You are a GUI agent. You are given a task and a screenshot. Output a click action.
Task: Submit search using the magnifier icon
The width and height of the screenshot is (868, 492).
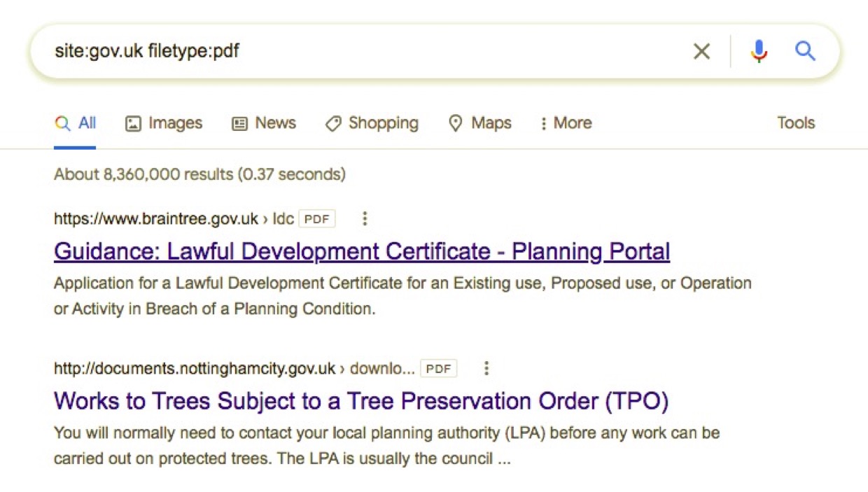pos(806,51)
